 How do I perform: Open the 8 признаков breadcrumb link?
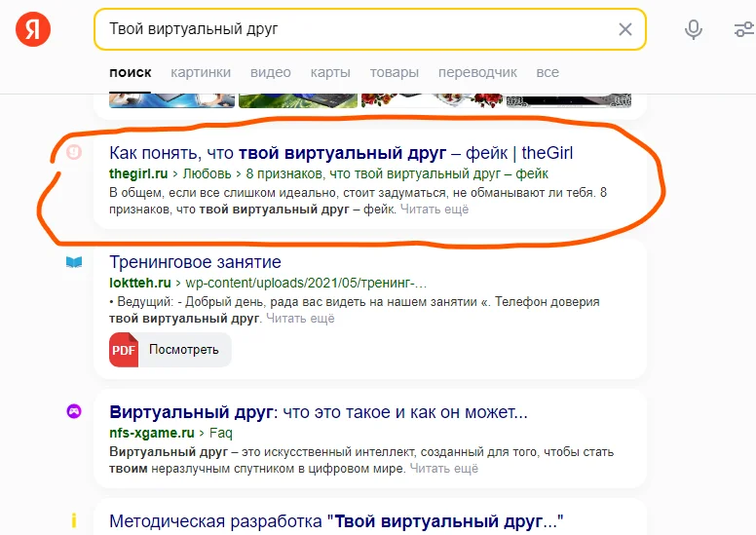(397, 173)
